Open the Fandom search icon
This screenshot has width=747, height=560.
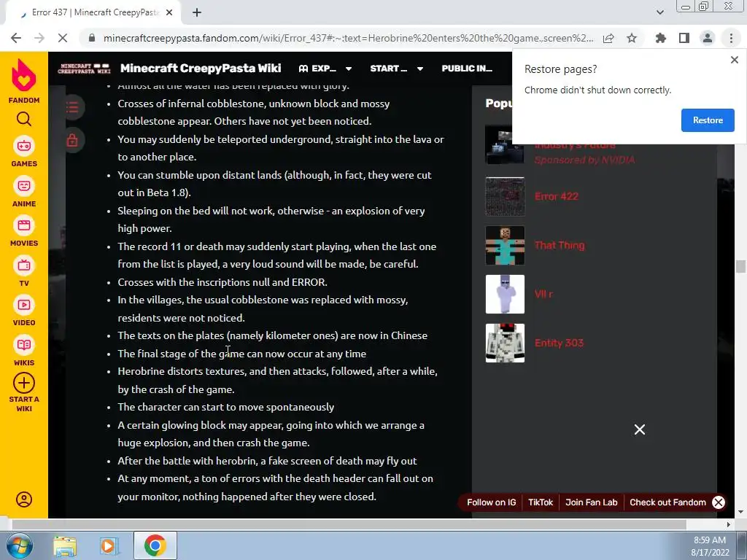coord(24,119)
